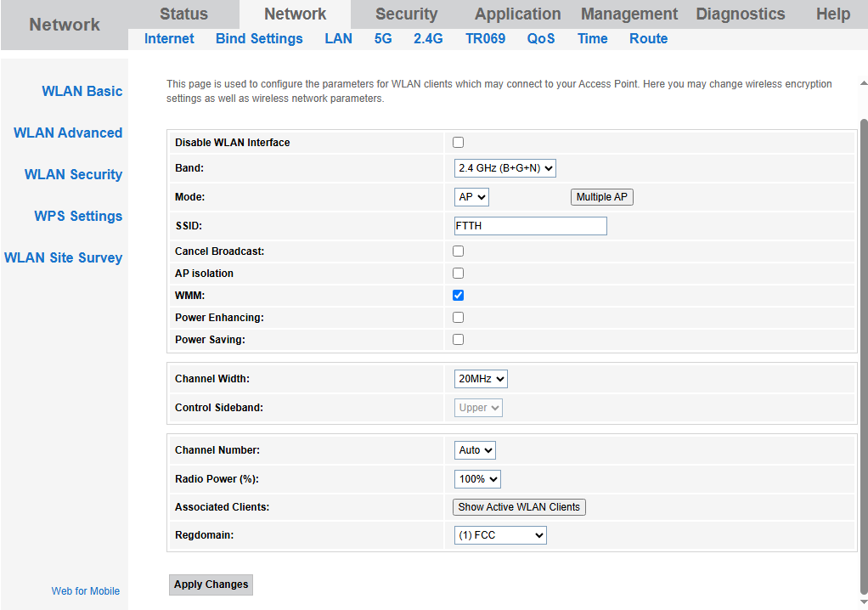Open the Diagnostics tab
The width and height of the screenshot is (868, 610).
740,14
